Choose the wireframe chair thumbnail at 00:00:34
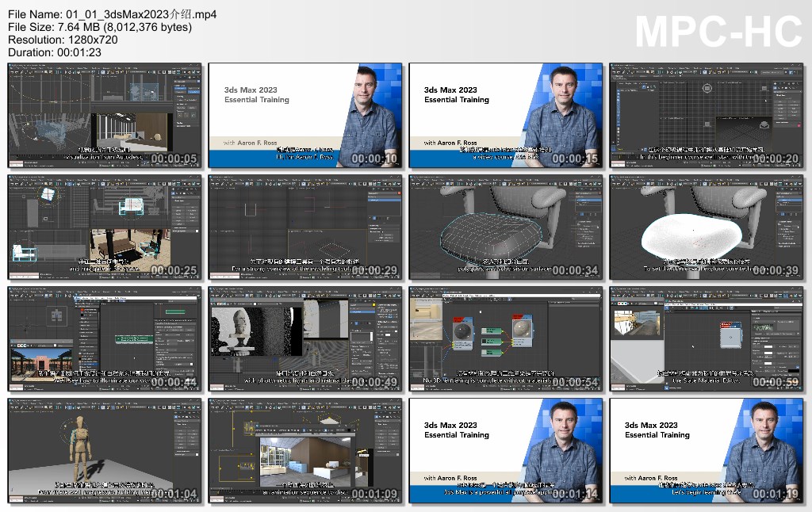Screen dimensions: 812x512 click(x=506, y=227)
